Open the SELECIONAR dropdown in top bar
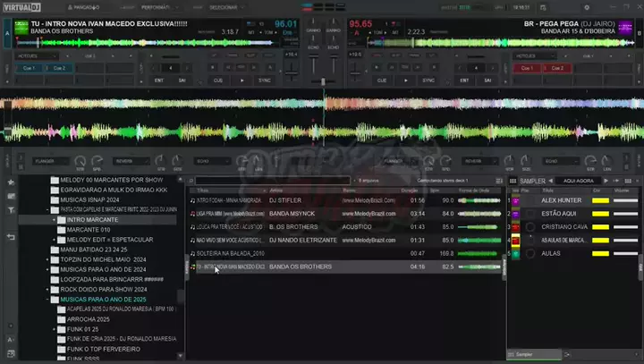The image size is (644, 364). [226, 7]
